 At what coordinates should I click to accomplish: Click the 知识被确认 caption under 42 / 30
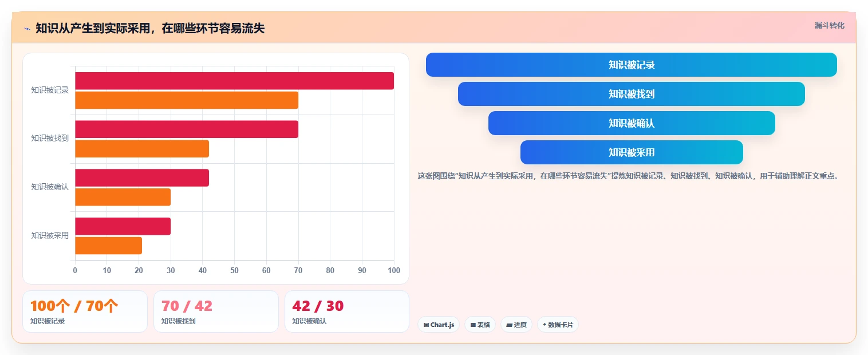309,321
